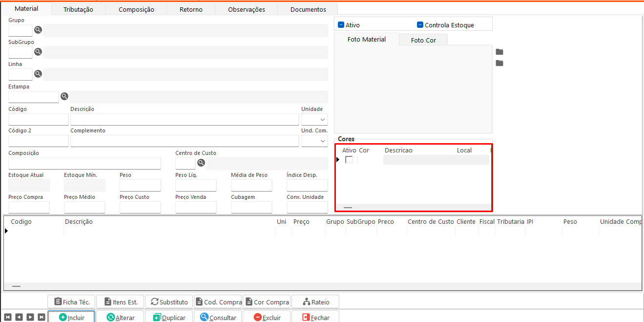Click the Grupo search magnifier icon
The height and width of the screenshot is (322, 644).
[x=38, y=30]
